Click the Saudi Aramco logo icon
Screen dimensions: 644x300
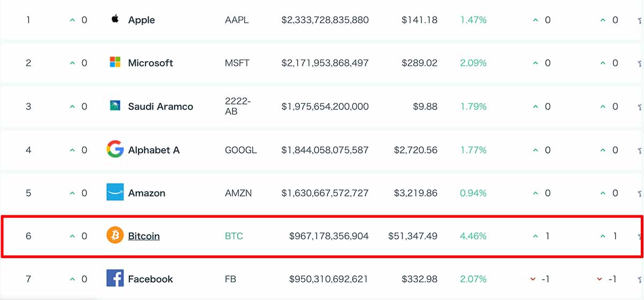115,106
